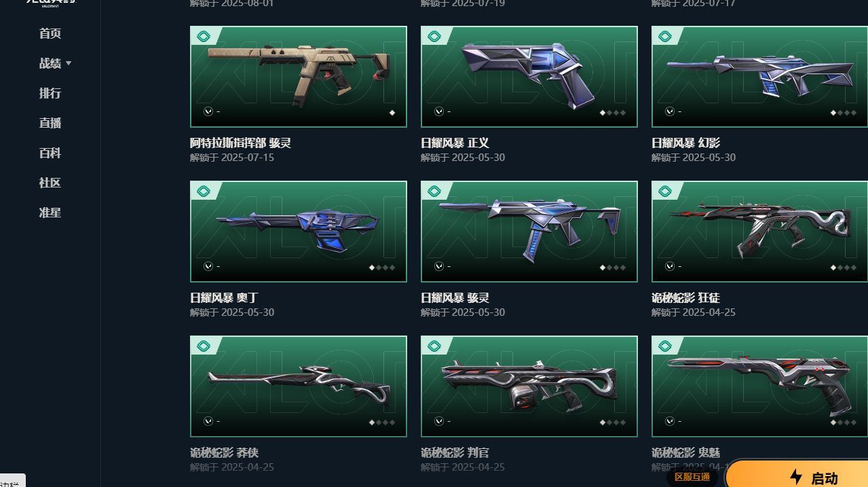
Task: Click the green badge icon on 日耀风暴 正义 card
Action: point(434,37)
